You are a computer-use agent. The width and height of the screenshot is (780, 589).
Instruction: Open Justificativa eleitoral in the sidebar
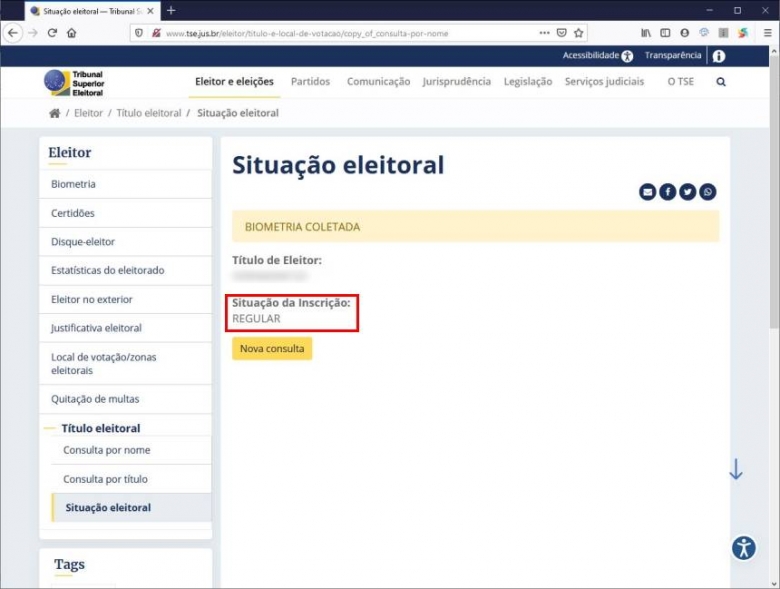[x=125, y=328]
